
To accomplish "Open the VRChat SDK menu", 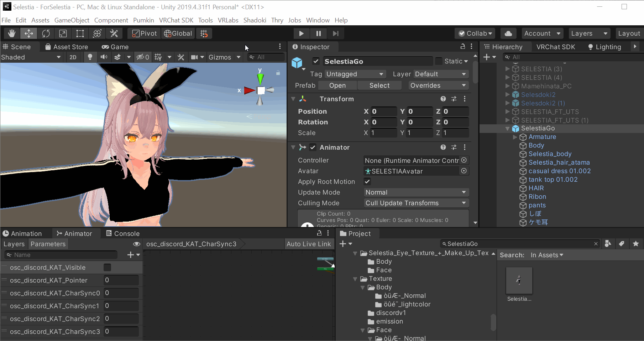I will 176,20.
